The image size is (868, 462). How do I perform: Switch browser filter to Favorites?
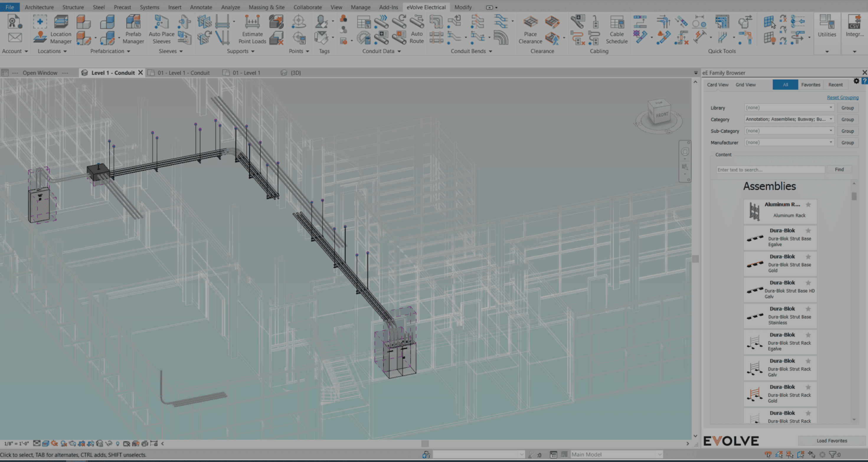pos(810,85)
